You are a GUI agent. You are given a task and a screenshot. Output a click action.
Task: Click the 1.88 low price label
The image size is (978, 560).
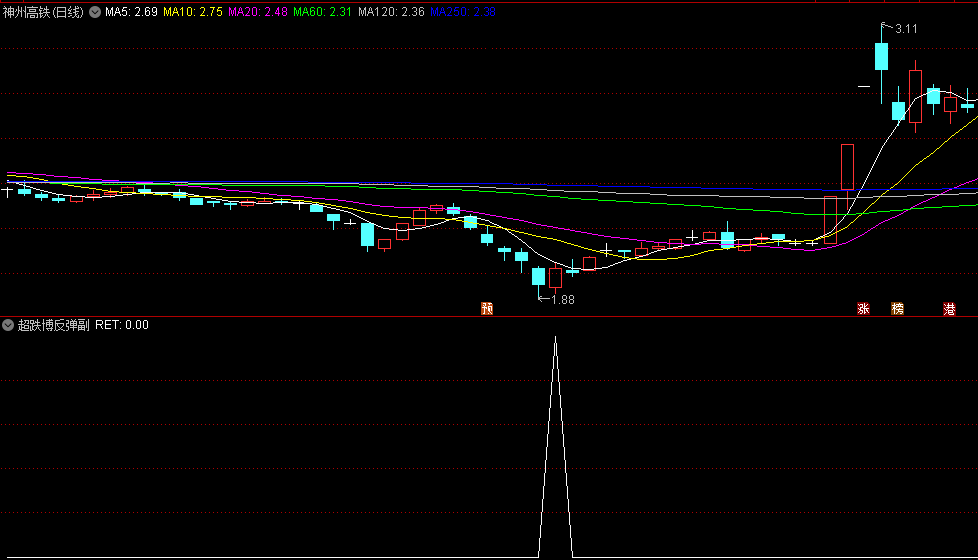[x=562, y=300]
